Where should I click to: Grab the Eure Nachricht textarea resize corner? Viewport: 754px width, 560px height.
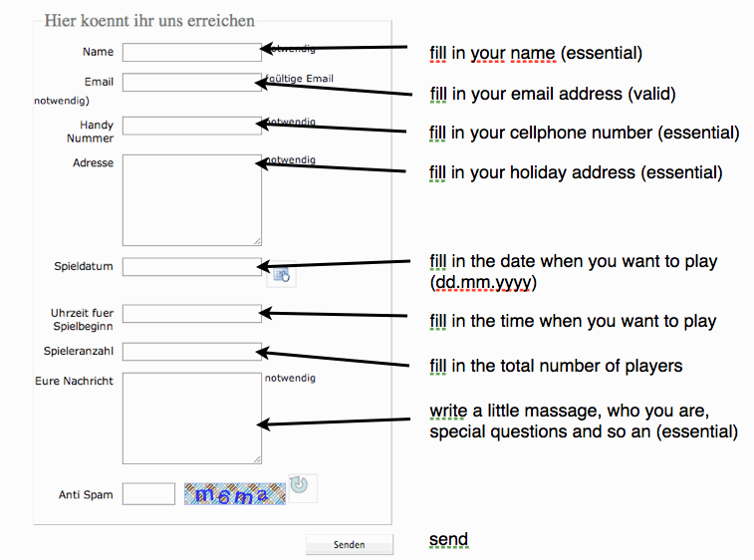click(x=257, y=459)
